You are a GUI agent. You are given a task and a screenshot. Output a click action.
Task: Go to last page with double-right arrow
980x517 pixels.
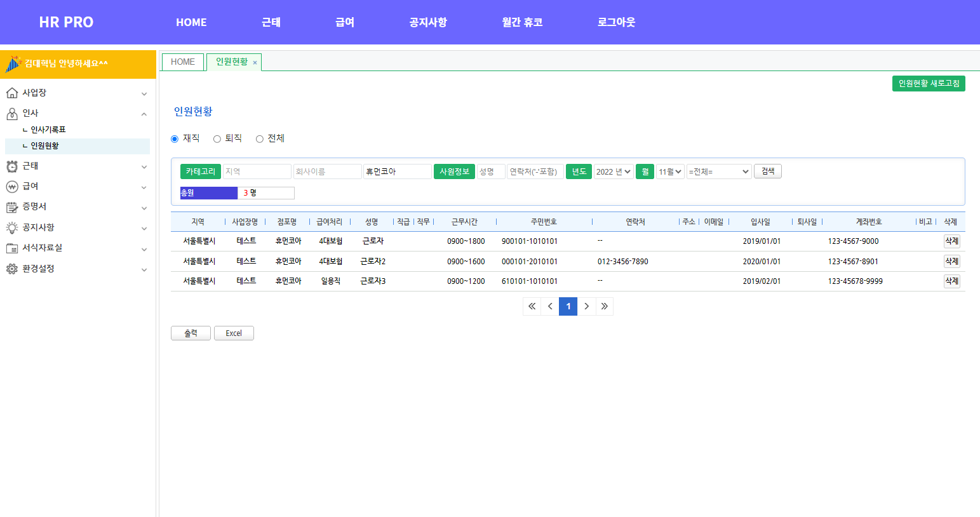coord(604,306)
